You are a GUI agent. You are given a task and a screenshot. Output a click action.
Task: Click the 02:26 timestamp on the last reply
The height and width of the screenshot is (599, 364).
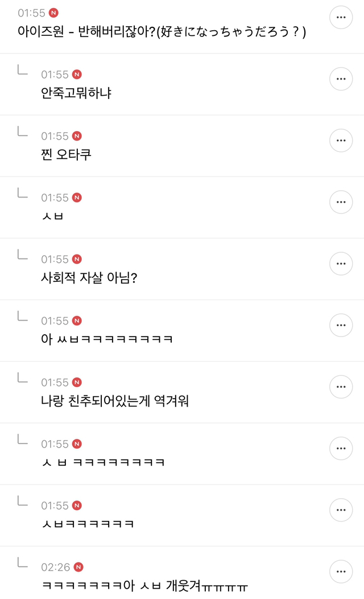(x=55, y=567)
